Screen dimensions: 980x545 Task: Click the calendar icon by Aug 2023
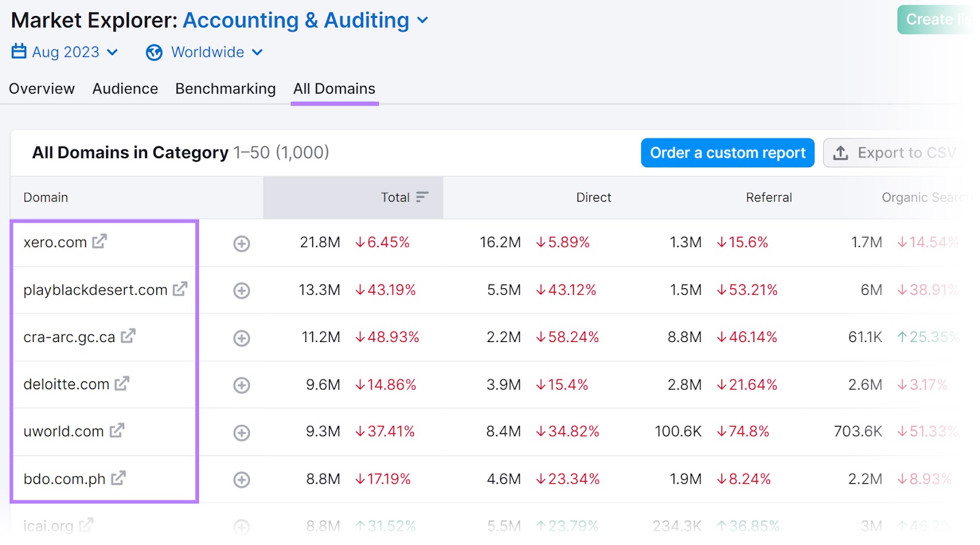pos(19,51)
